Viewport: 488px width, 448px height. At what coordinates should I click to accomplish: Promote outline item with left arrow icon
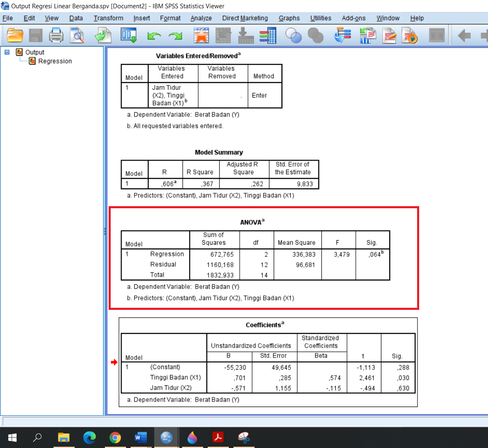(464, 35)
